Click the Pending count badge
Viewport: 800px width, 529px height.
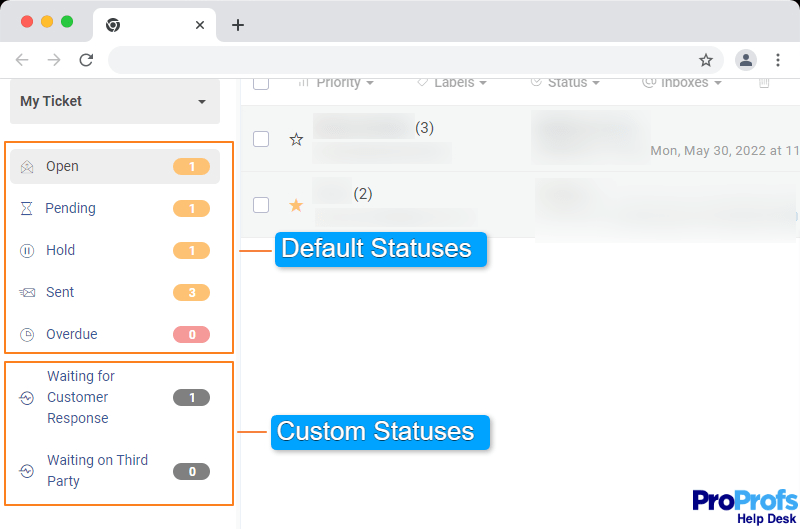tap(191, 209)
